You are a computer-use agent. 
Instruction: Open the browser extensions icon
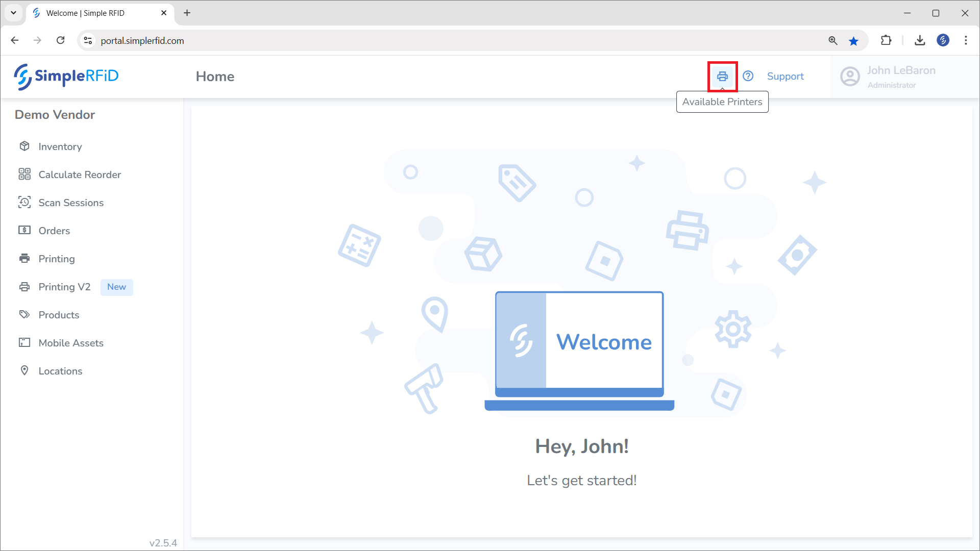pos(886,40)
